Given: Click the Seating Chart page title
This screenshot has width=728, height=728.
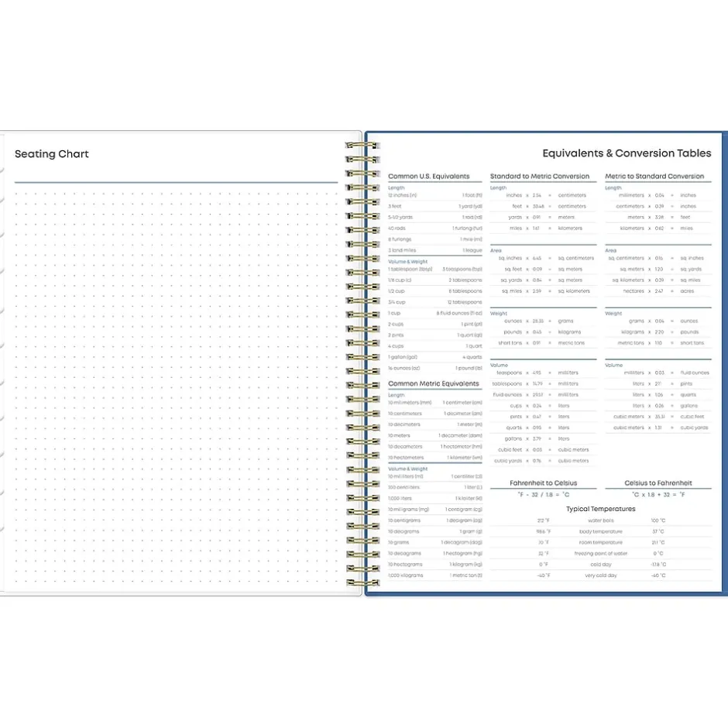Looking at the screenshot, I should (x=52, y=154).
